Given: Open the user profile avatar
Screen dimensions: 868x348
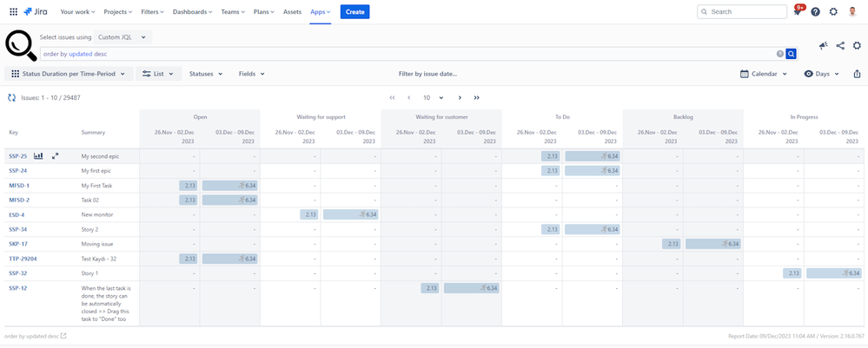Looking at the screenshot, I should pyautogui.click(x=852, y=11).
